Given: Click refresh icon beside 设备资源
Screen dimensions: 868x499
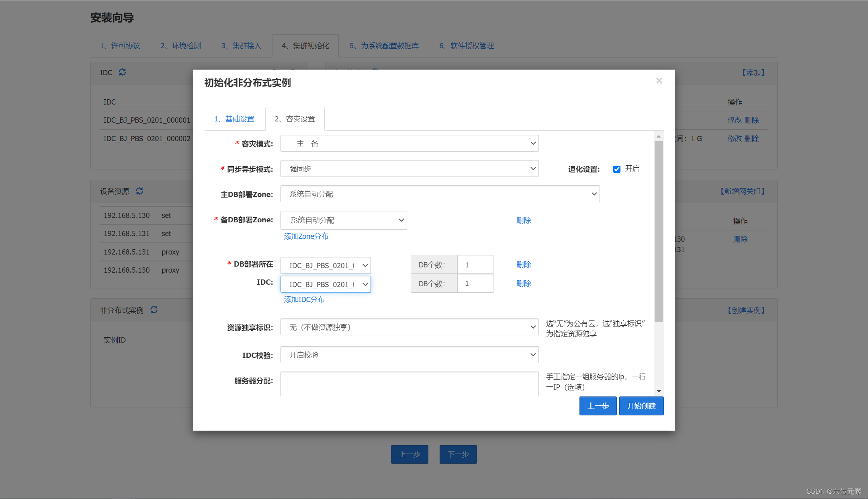Looking at the screenshot, I should click(x=139, y=191).
